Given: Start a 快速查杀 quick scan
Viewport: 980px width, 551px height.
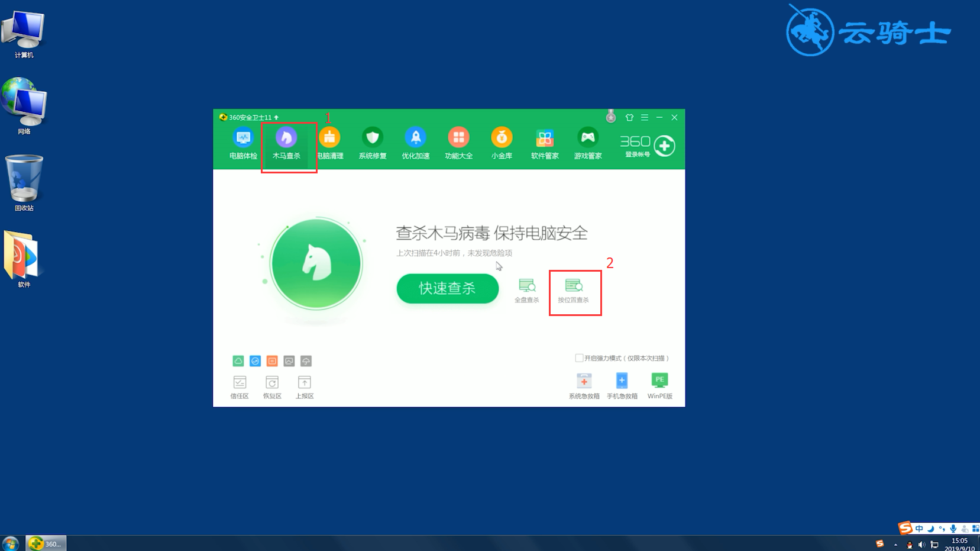Looking at the screenshot, I should 447,289.
